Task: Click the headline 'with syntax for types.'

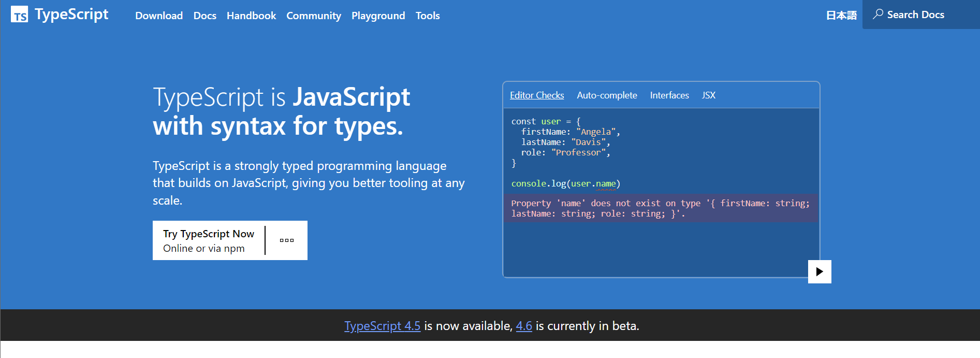Action: (x=278, y=126)
